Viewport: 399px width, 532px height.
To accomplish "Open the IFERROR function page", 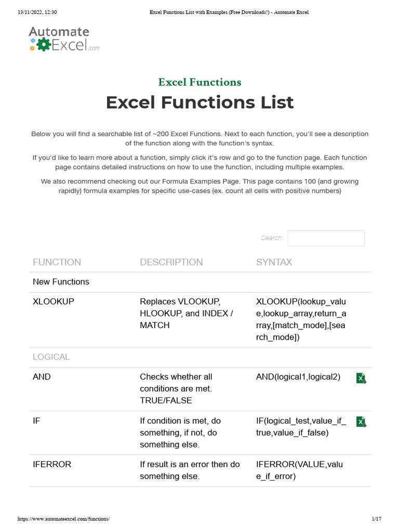I will pyautogui.click(x=52, y=464).
